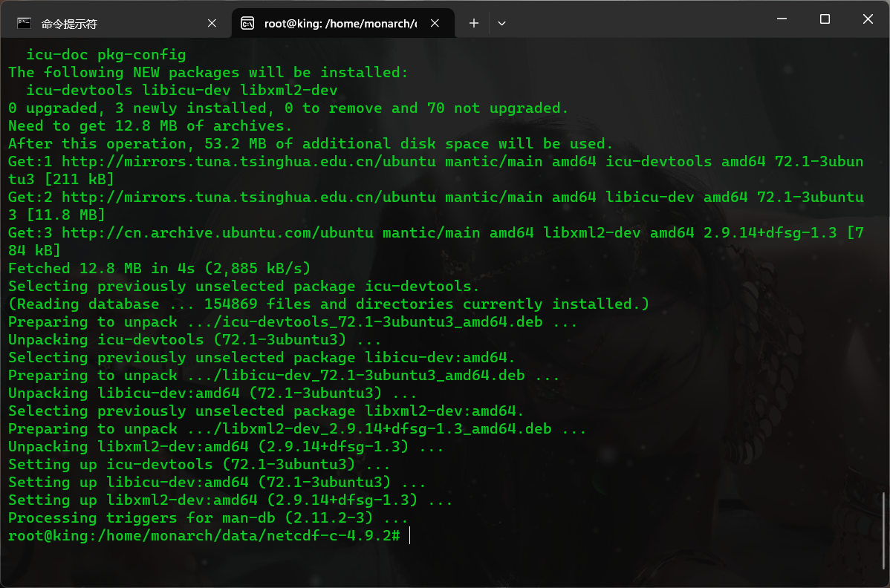Maximize the terminal window

(x=825, y=19)
